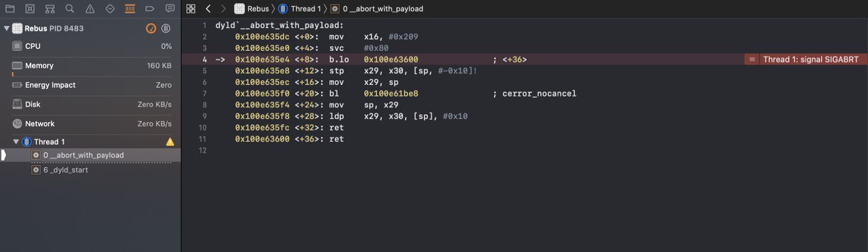Open the Test navigator diamond icon

click(x=110, y=9)
